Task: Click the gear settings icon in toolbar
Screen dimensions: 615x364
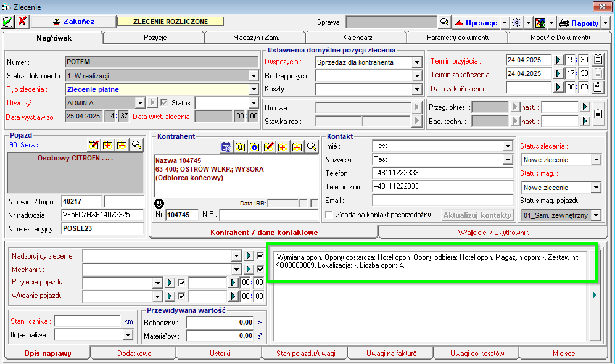Action: coord(517,22)
